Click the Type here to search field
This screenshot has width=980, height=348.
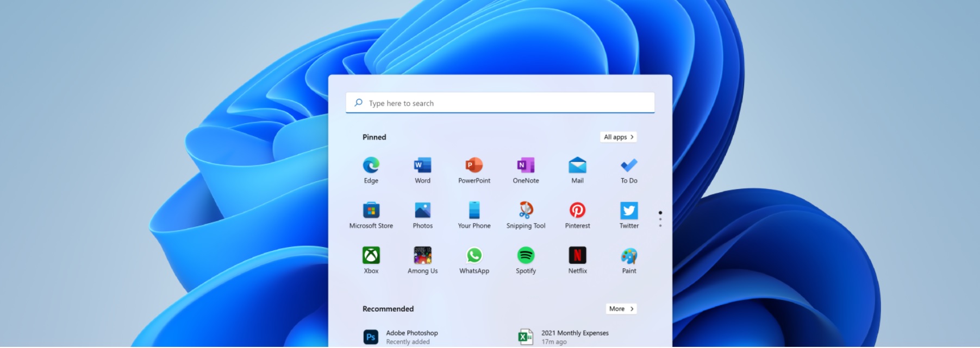click(x=500, y=103)
